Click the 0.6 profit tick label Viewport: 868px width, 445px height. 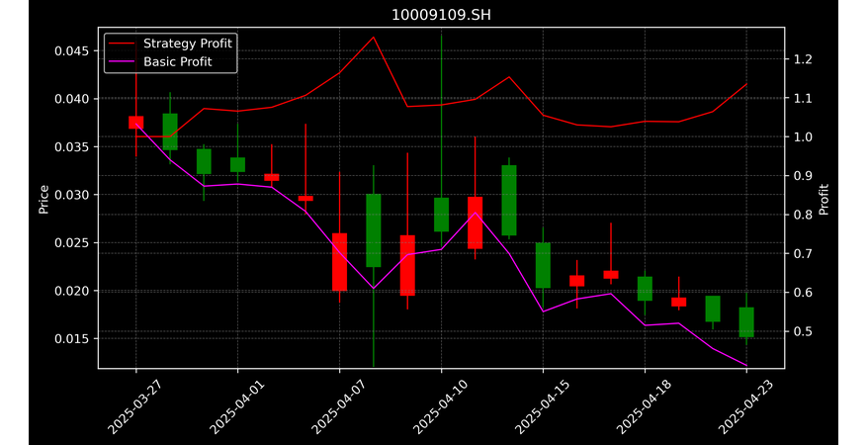802,293
